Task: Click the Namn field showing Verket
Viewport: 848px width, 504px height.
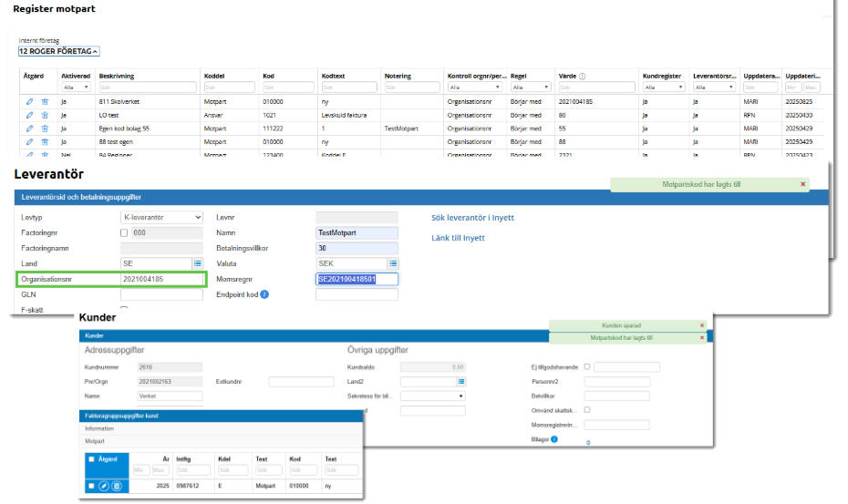Action: pos(170,396)
